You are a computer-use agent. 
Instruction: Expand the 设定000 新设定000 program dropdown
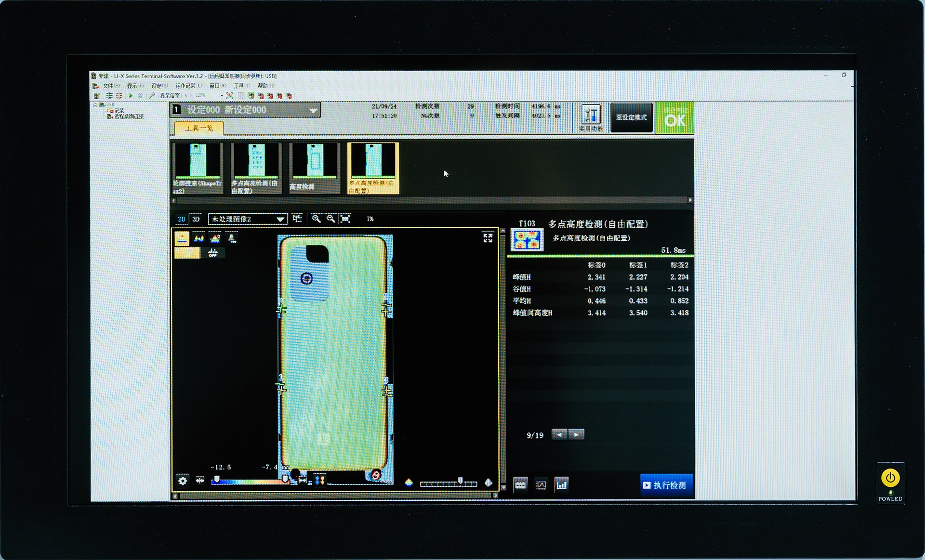[313, 110]
